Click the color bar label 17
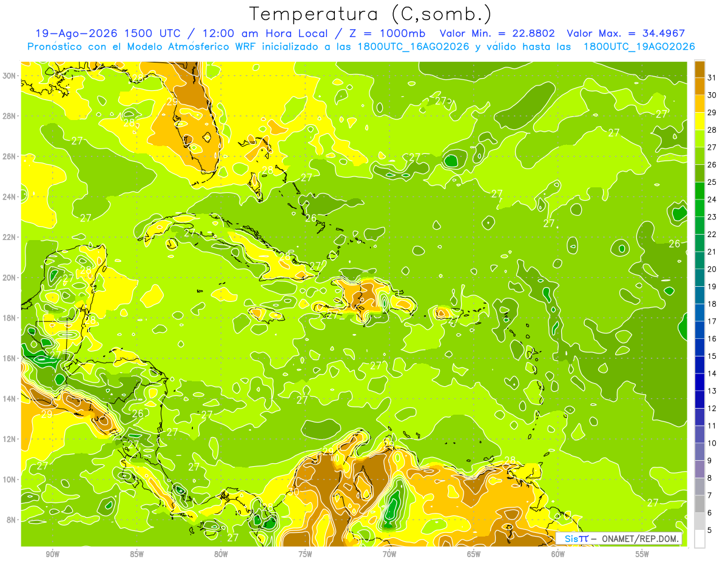The width and height of the screenshot is (728, 562). pos(712,321)
